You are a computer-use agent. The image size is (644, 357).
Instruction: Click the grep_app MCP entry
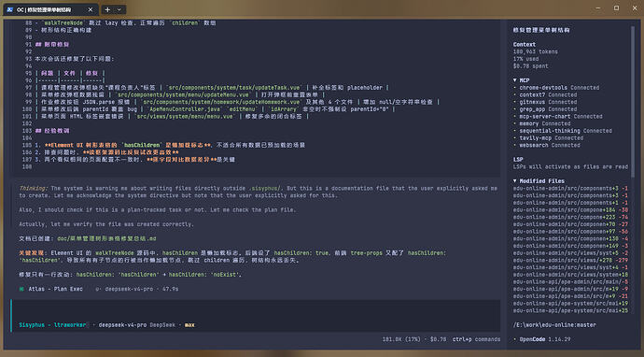(545, 109)
